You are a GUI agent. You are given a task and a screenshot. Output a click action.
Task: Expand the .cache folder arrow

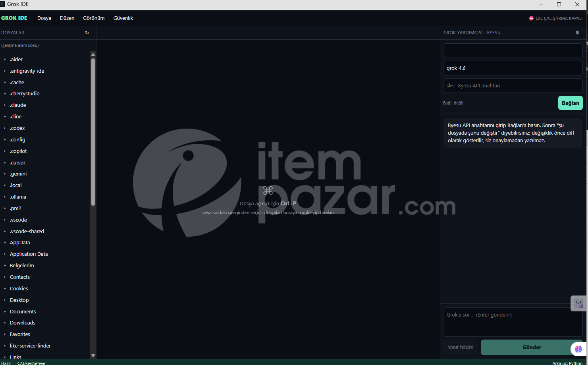point(5,83)
